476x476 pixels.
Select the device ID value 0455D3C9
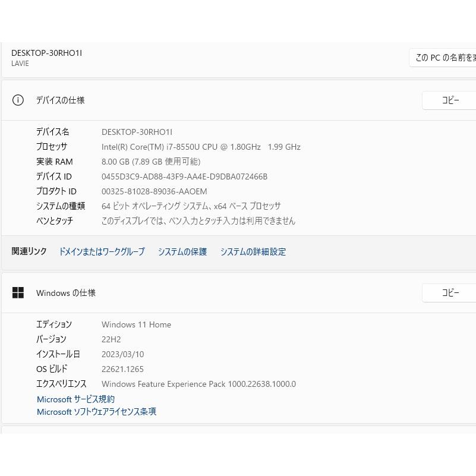pyautogui.click(x=185, y=176)
